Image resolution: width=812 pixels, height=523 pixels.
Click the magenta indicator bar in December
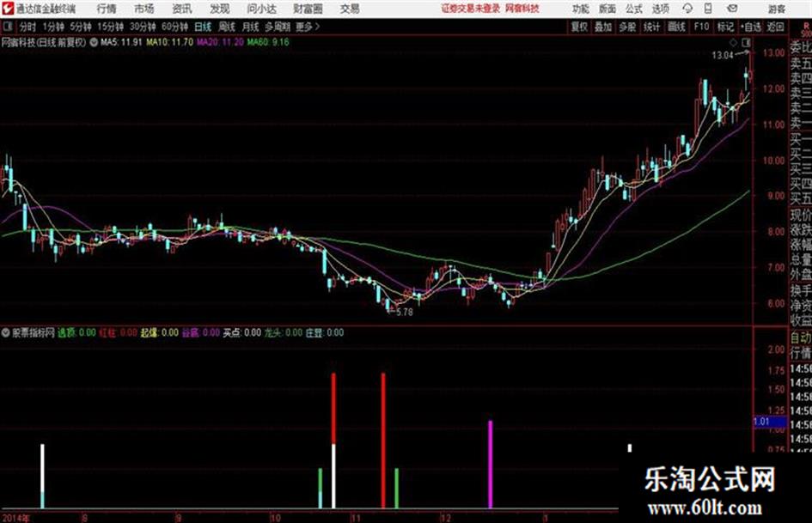point(491,465)
